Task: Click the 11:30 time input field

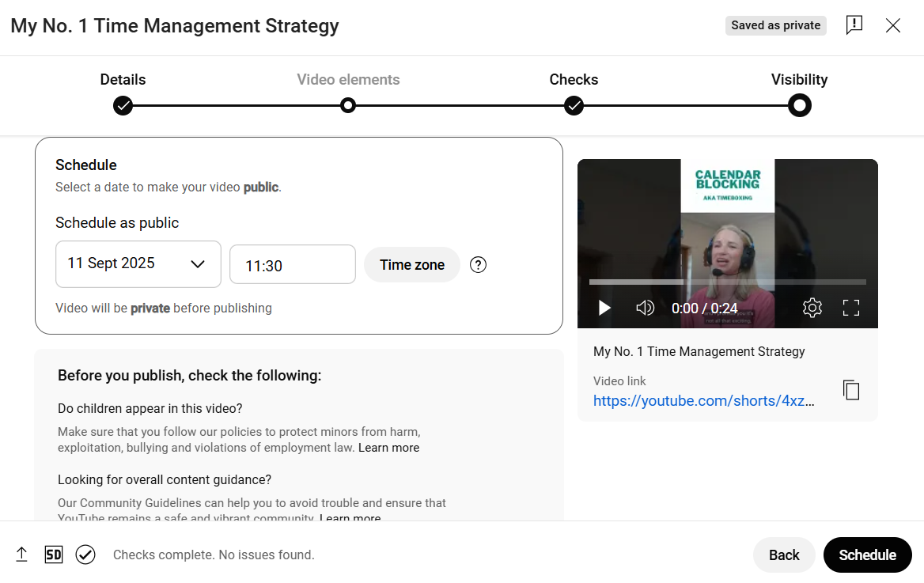Action: [292, 264]
